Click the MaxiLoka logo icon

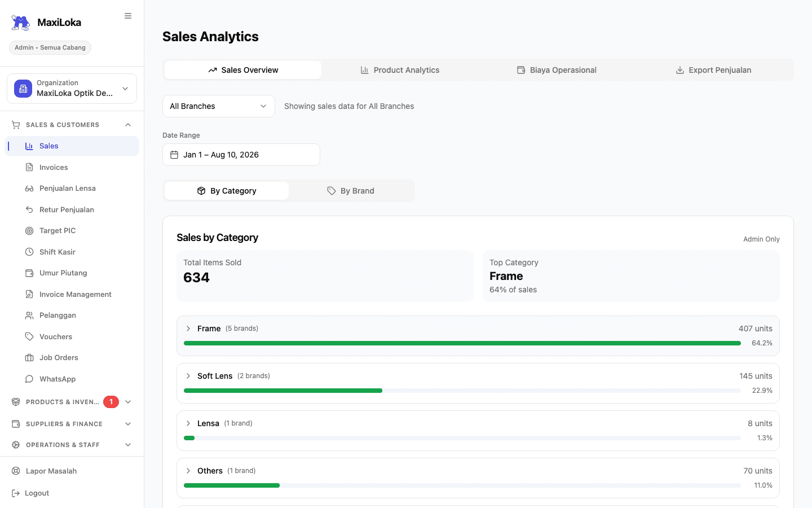[21, 23]
